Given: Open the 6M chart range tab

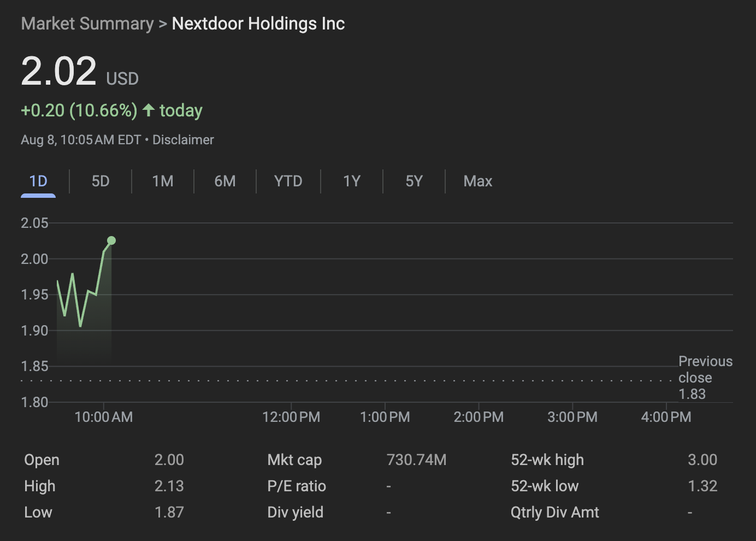Looking at the screenshot, I should click(x=225, y=181).
